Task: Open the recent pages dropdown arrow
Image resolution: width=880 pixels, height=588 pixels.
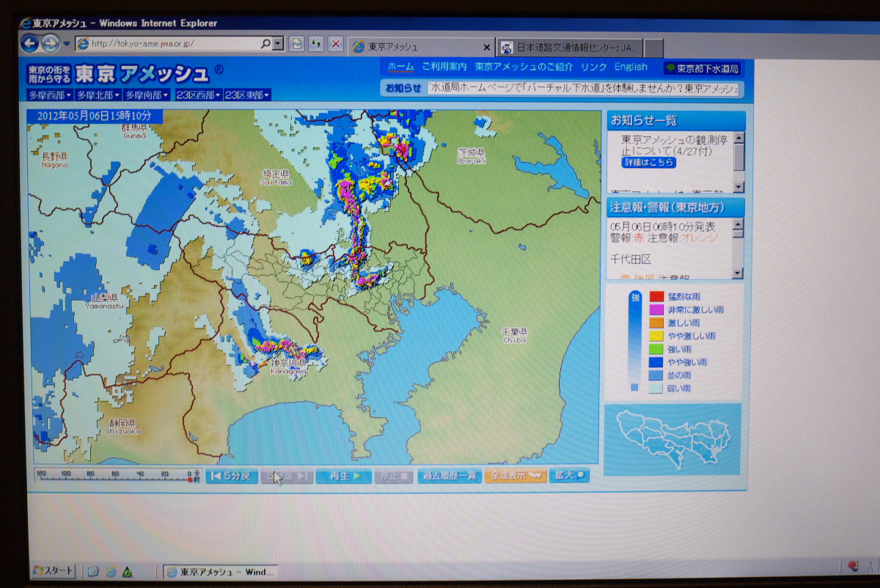Action: (x=66, y=44)
